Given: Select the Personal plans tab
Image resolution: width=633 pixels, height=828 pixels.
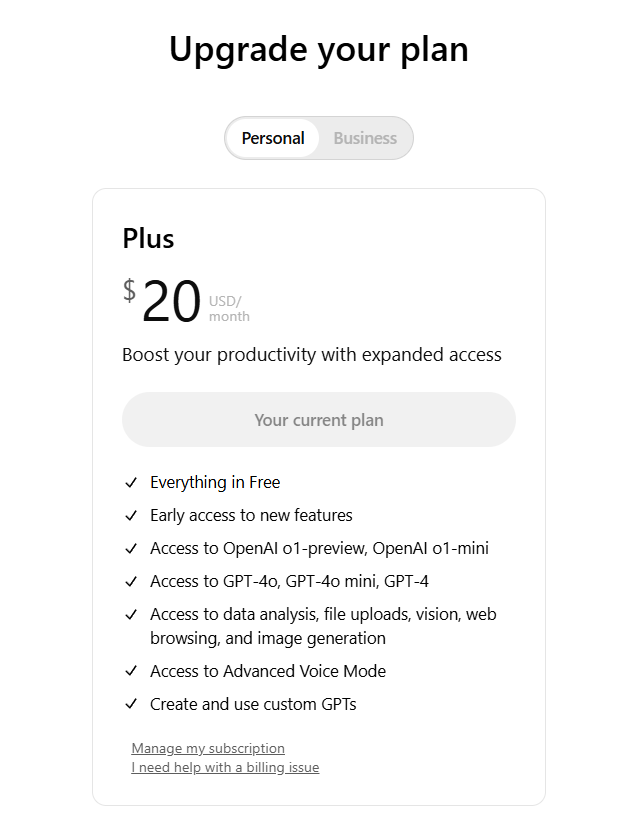Looking at the screenshot, I should point(273,138).
